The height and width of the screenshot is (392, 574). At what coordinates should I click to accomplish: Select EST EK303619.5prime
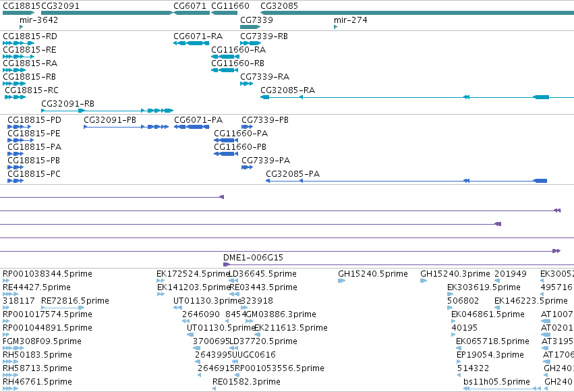(x=484, y=287)
